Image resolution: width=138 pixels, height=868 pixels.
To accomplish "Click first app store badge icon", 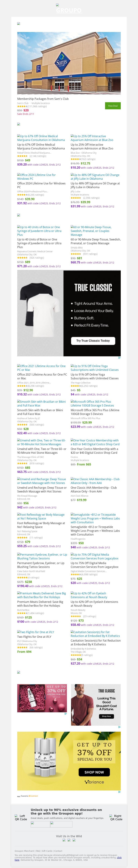I will coord(40,824).
